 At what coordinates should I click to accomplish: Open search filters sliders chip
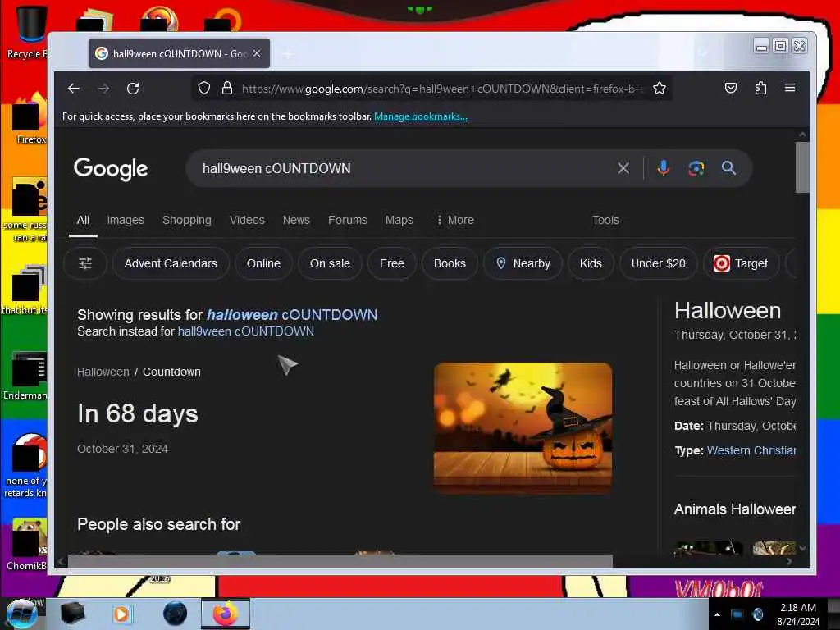click(x=85, y=263)
